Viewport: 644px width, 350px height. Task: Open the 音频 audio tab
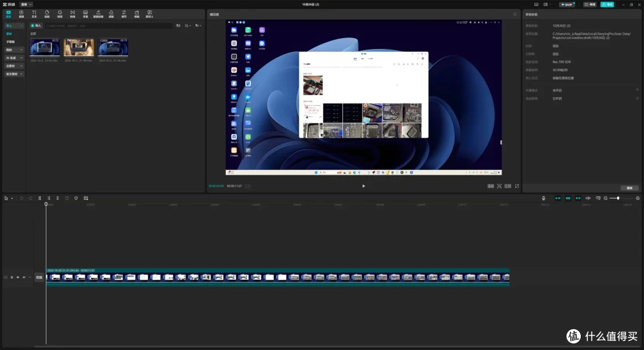[21, 14]
